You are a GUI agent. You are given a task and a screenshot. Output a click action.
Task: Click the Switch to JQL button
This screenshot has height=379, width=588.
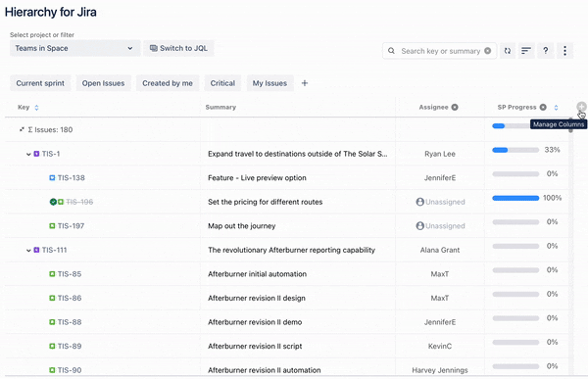pyautogui.click(x=179, y=48)
